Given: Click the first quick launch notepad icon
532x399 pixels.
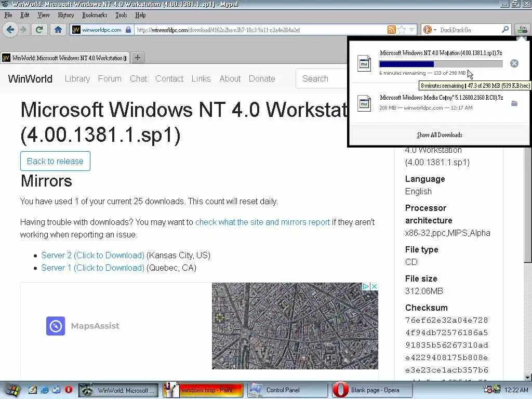Looking at the screenshot, I should (33, 390).
